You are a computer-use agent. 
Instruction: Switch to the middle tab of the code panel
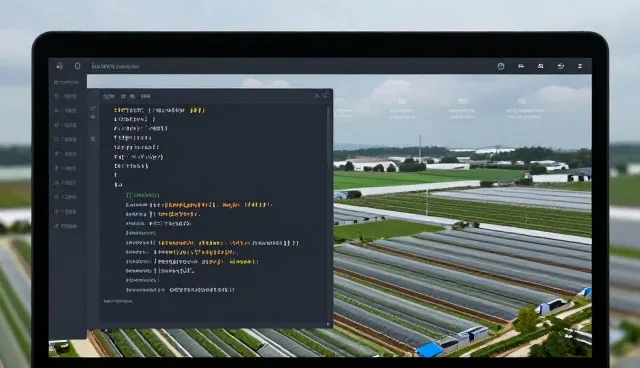tap(128, 96)
